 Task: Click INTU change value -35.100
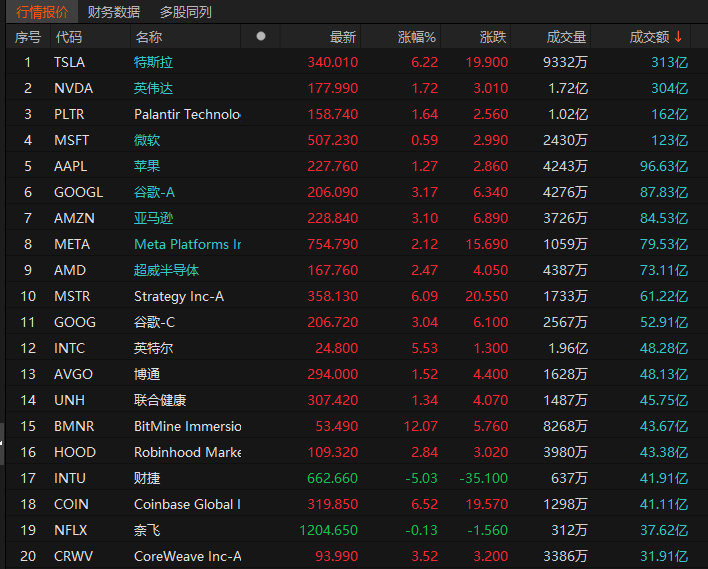click(x=484, y=478)
